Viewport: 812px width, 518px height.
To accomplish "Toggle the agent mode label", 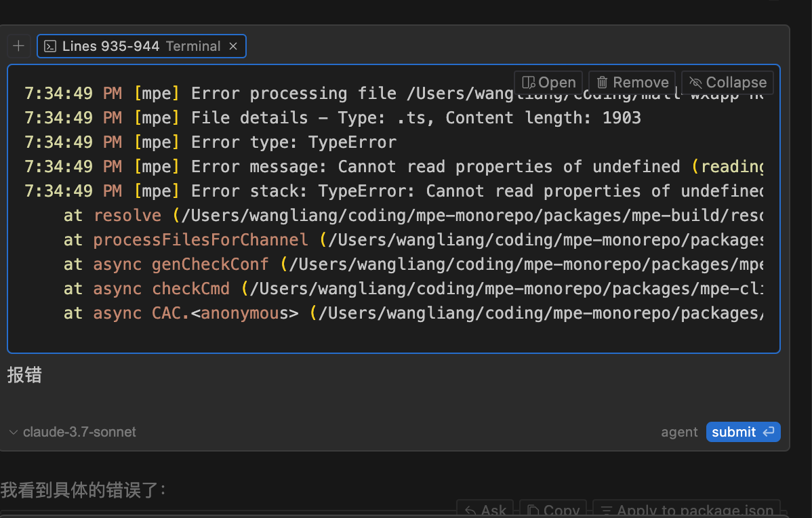I will [679, 432].
